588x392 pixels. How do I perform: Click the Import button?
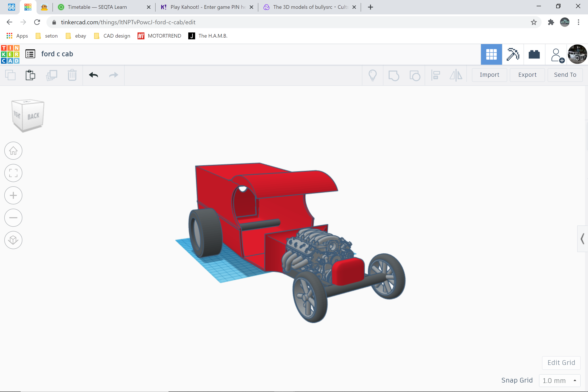[x=489, y=75]
